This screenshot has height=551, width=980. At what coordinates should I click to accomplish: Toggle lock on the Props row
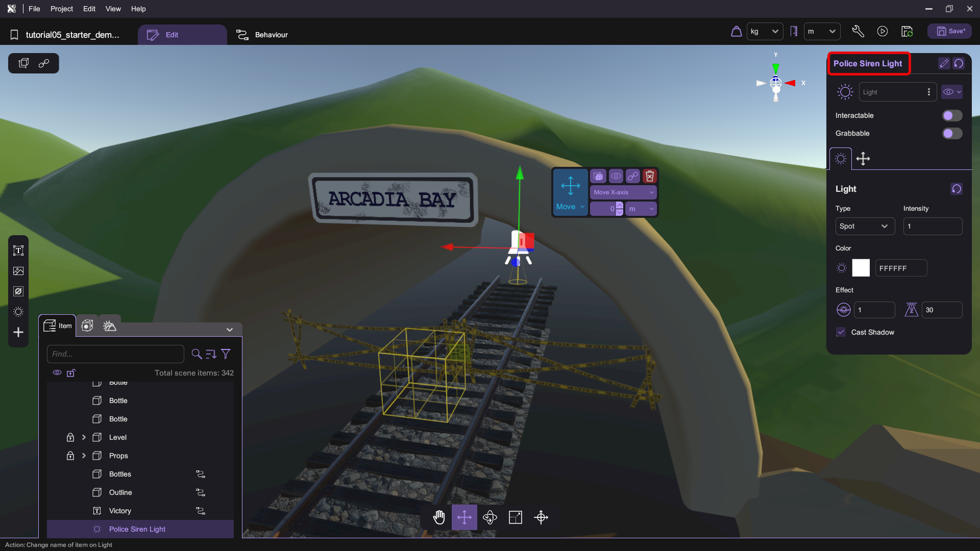(70, 456)
